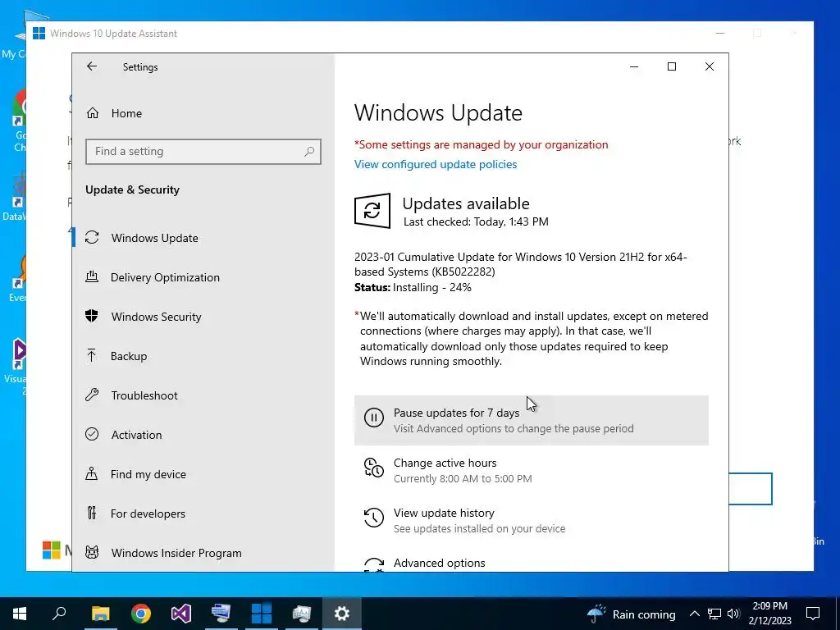Click the Backup upload arrow icon
Viewport: 840px width, 630px height.
(92, 355)
